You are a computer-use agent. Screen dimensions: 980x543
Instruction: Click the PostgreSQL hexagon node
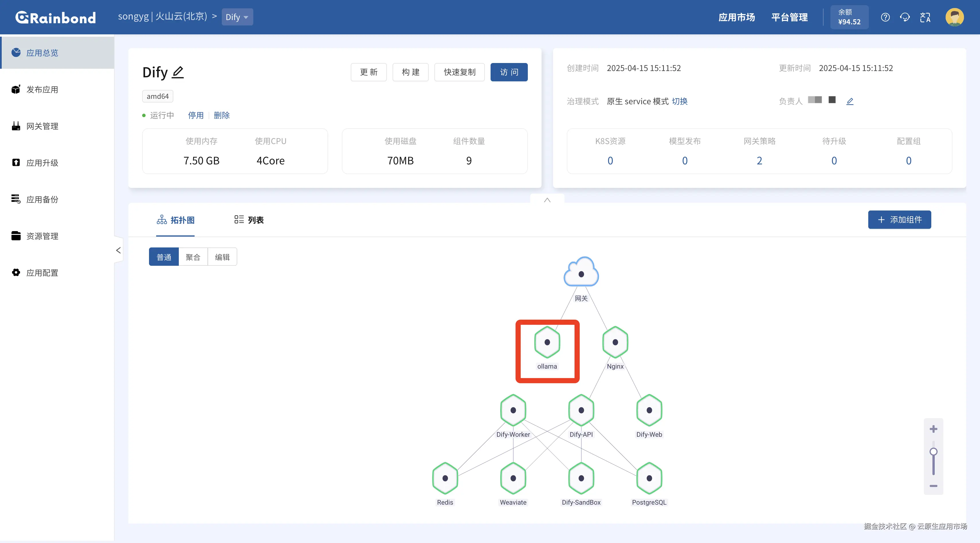649,478
